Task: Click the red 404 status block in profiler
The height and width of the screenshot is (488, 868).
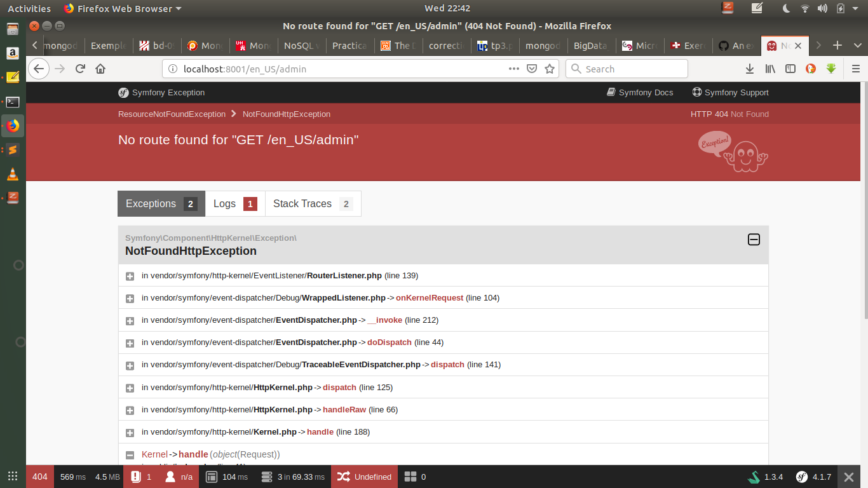Action: 39,476
